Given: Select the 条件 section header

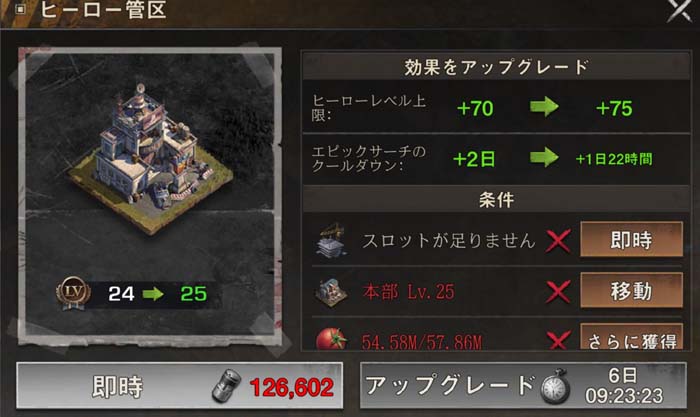Looking at the screenshot, I should click(496, 200).
